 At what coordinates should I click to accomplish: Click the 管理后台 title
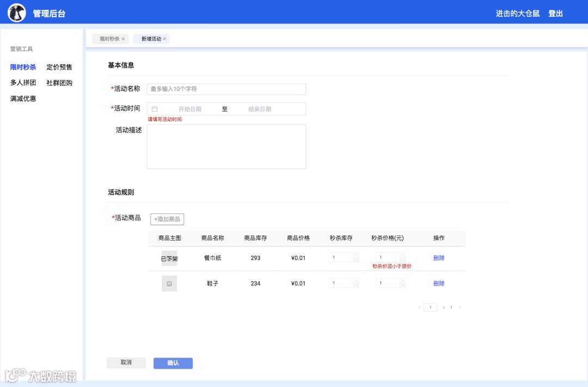[49, 14]
